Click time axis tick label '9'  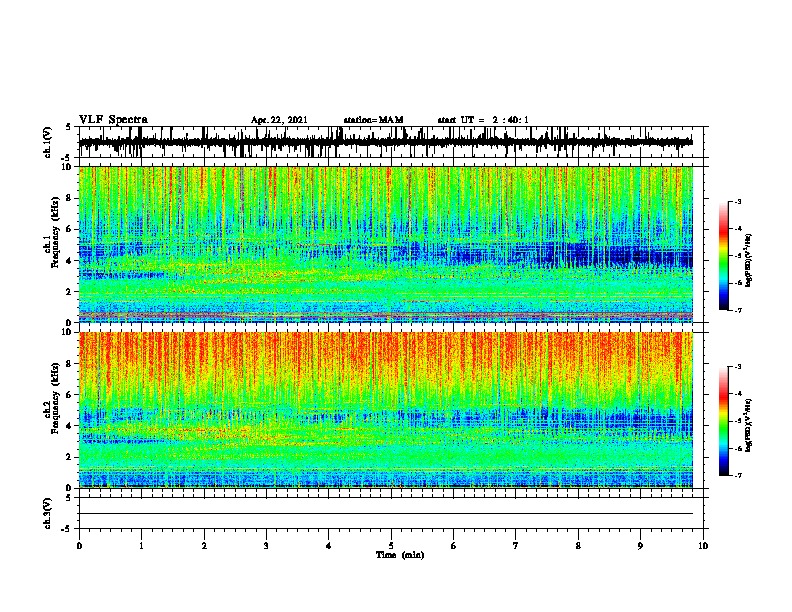coord(640,546)
